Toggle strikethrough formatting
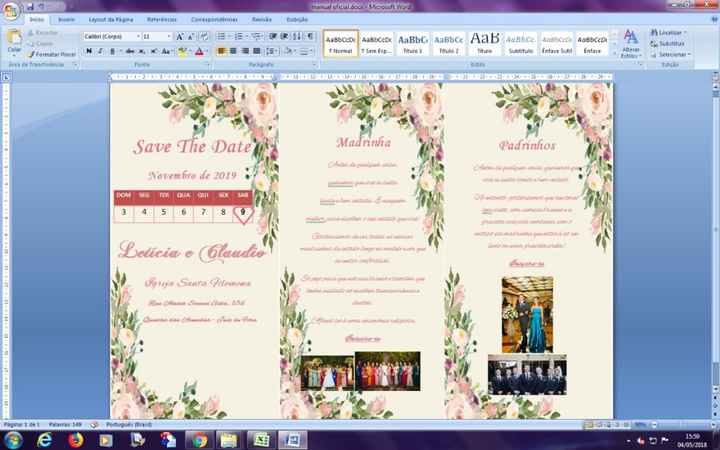 tap(130, 51)
